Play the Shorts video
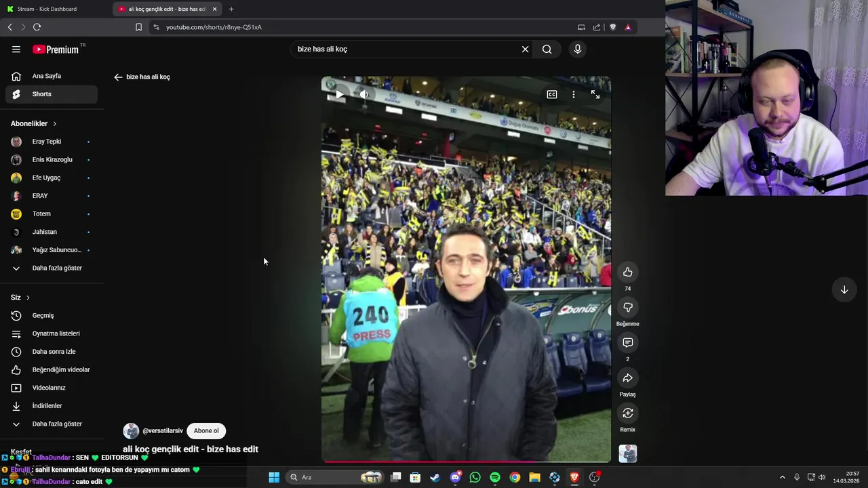The image size is (868, 488). [x=339, y=94]
